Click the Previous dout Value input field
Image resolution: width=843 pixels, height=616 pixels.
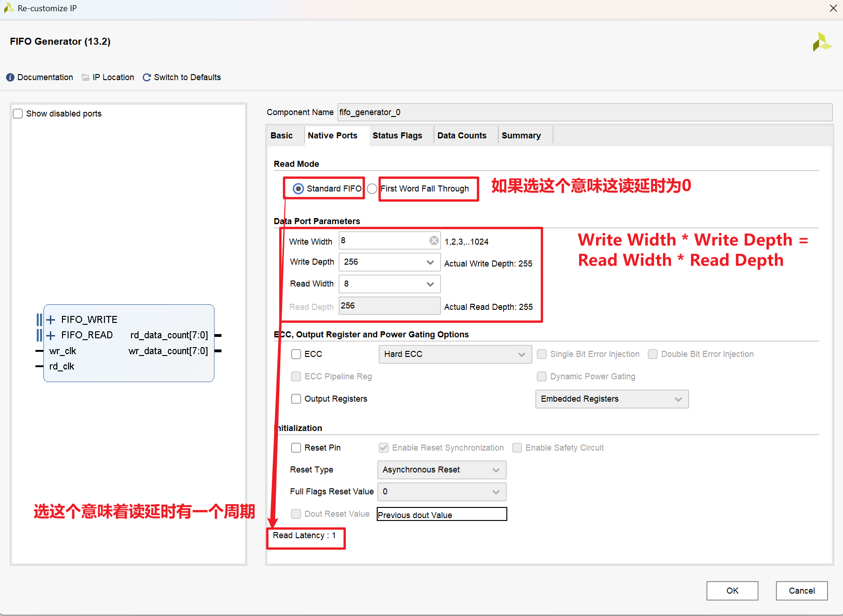[x=442, y=514]
